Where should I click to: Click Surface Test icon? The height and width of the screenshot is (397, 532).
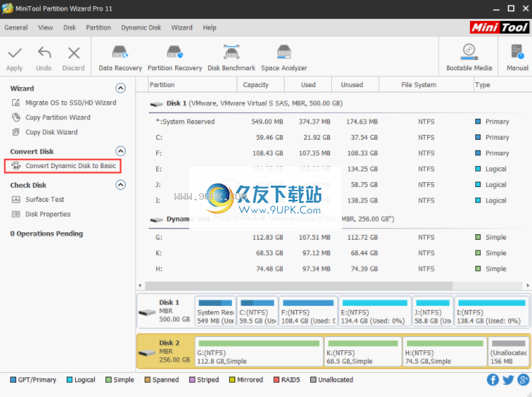coord(16,200)
